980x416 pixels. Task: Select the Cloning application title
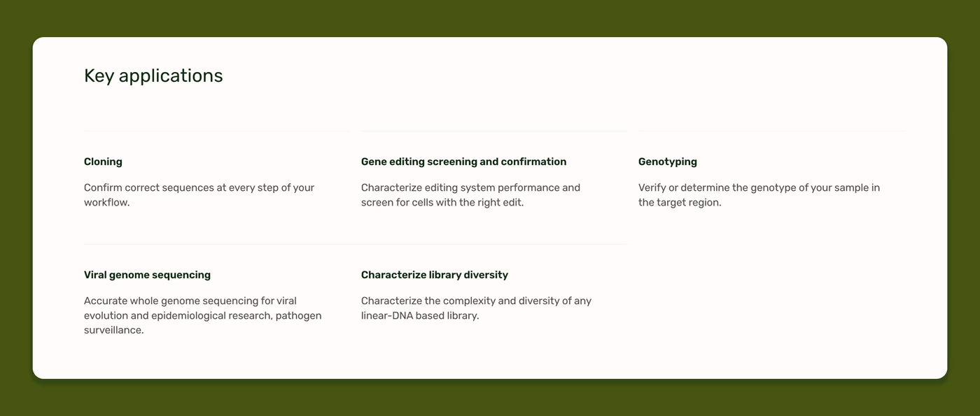point(103,162)
